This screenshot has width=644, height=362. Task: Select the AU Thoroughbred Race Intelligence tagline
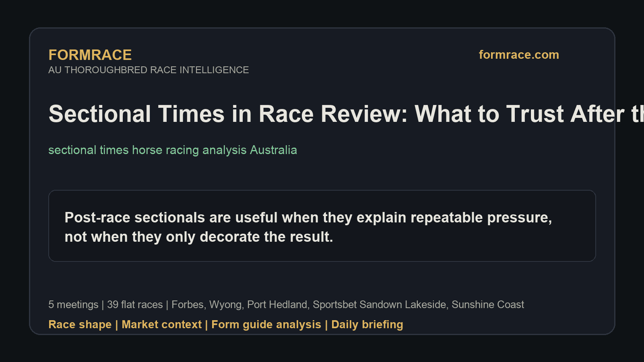(x=149, y=70)
